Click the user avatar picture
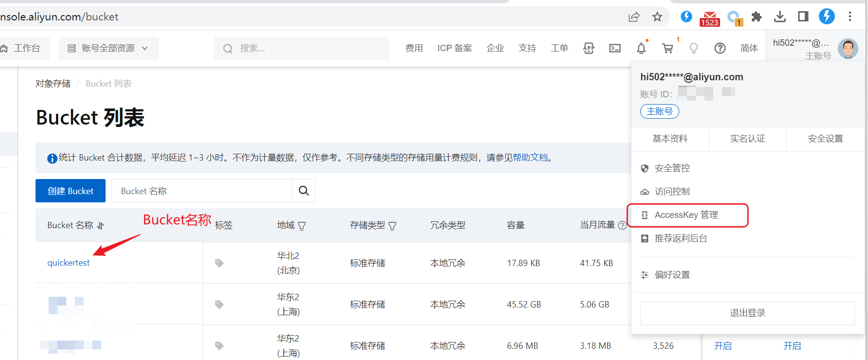 [x=848, y=49]
